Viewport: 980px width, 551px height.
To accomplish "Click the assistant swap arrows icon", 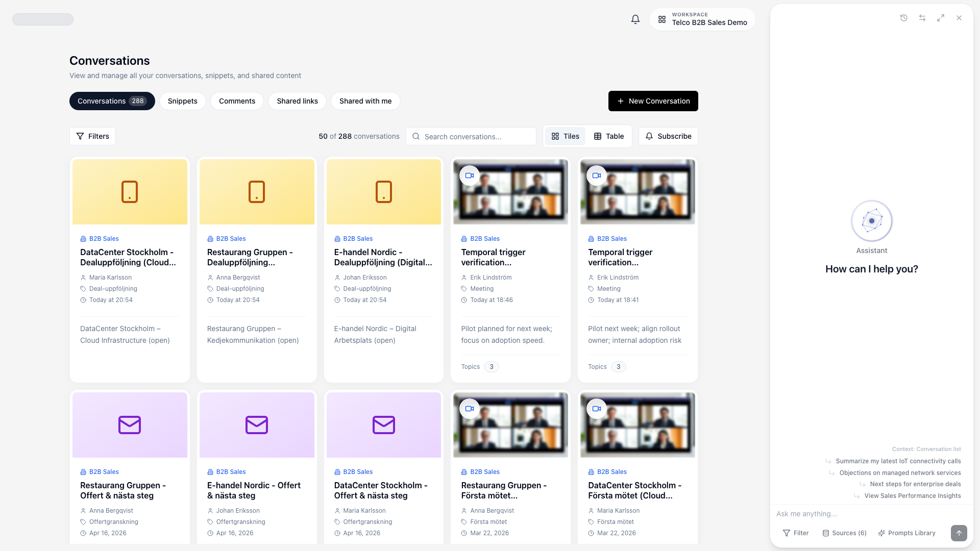I will point(922,18).
